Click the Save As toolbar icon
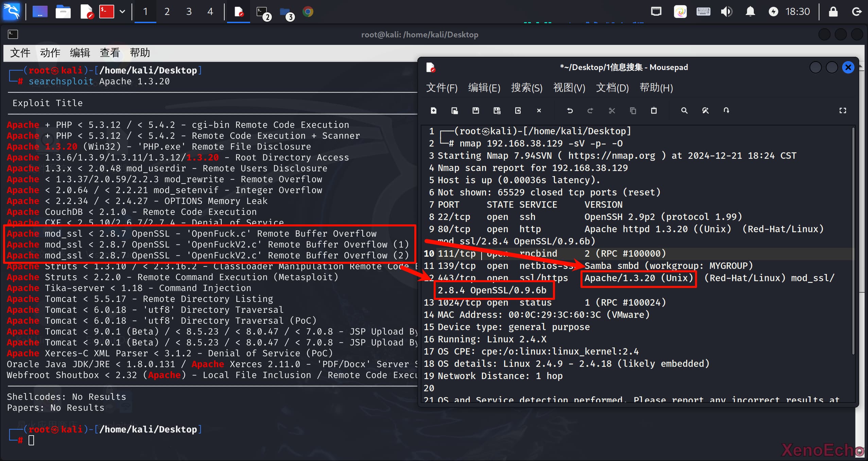Screen dimensions: 868x461 coord(497,110)
